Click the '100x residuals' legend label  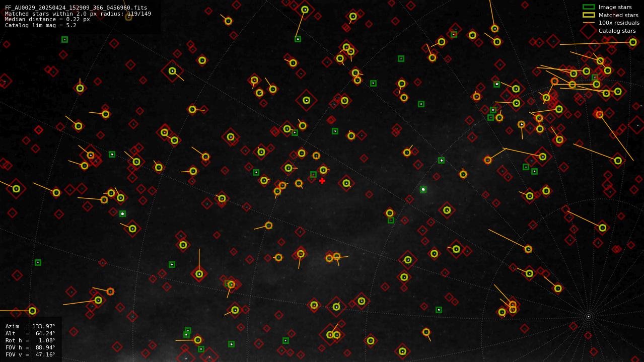coord(619,23)
